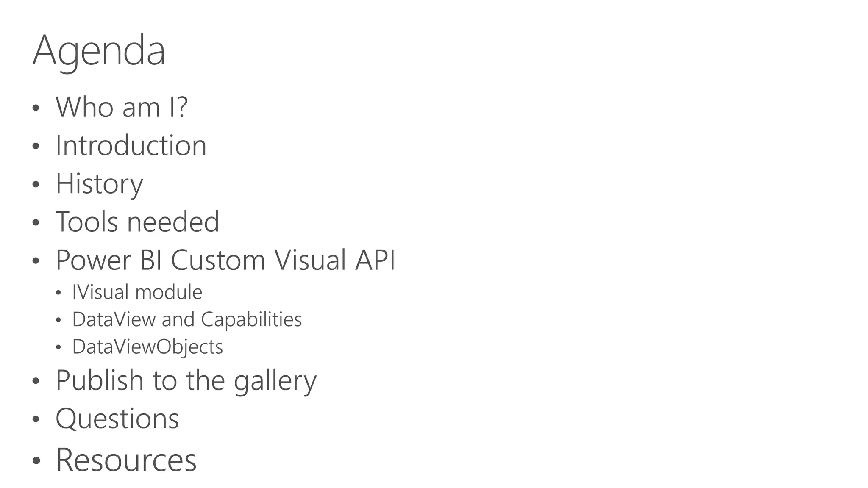Select 'Power BI Custom Visual API' text
The width and height of the screenshot is (868, 488).
[x=225, y=260]
